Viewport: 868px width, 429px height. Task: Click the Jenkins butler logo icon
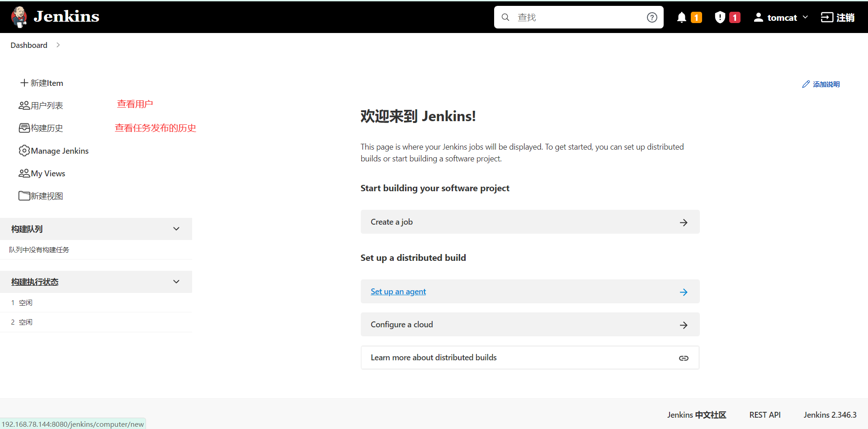point(19,17)
